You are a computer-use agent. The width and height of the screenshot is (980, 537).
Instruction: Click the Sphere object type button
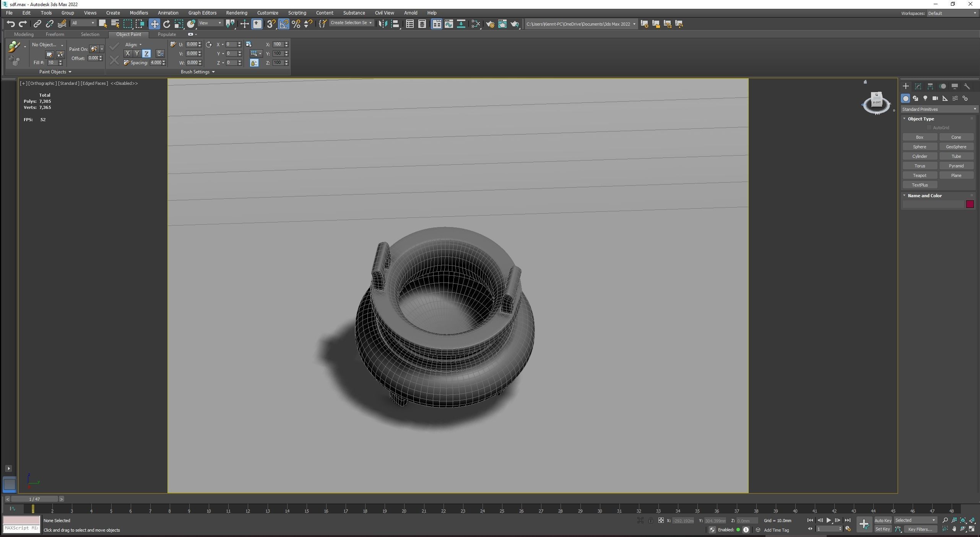tap(920, 147)
